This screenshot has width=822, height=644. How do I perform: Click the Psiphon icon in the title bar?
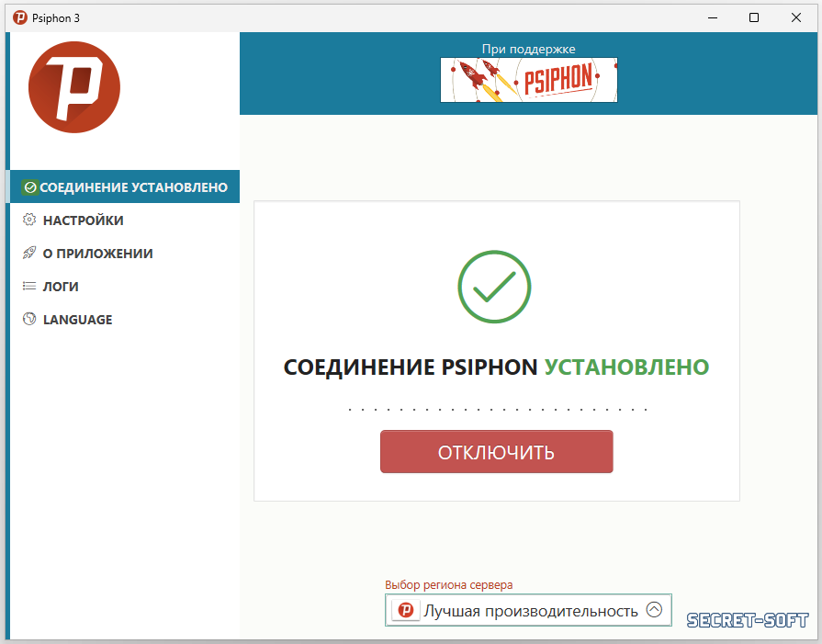[20, 17]
